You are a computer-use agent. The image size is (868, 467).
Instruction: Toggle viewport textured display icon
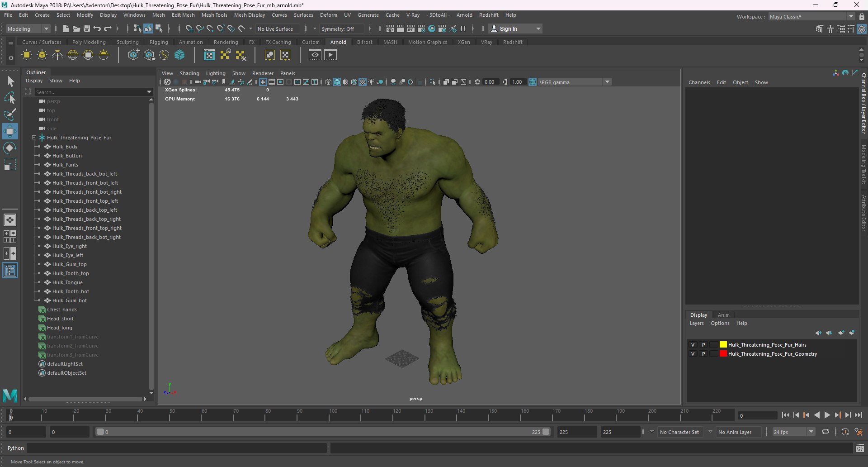[x=363, y=82]
